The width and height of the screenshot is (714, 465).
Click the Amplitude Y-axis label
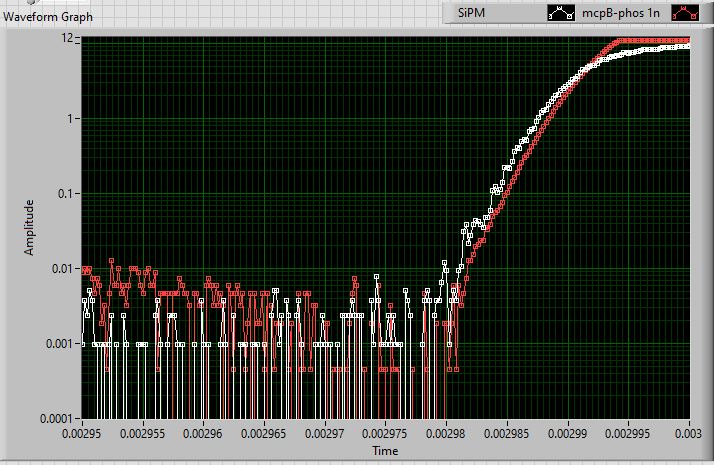(29, 227)
